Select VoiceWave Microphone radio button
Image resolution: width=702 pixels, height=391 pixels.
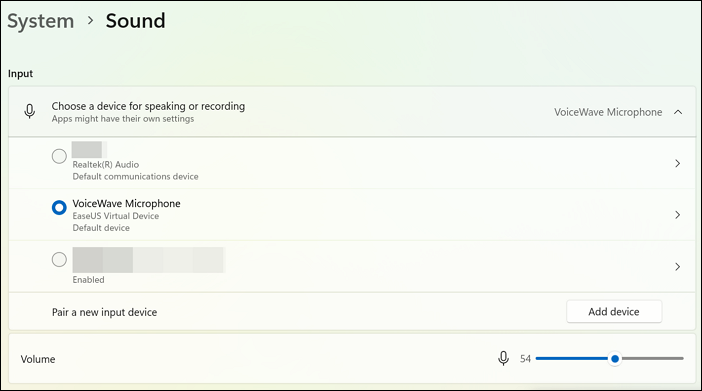[59, 208]
